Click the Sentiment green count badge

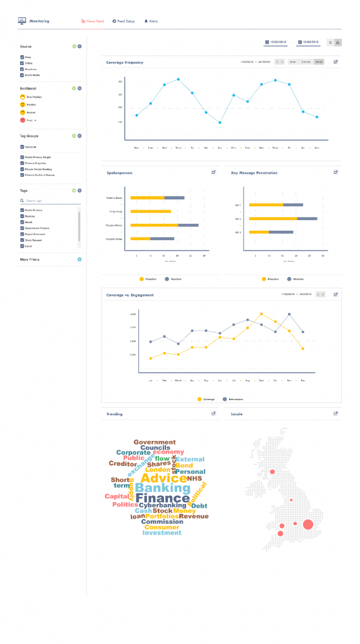(75, 88)
